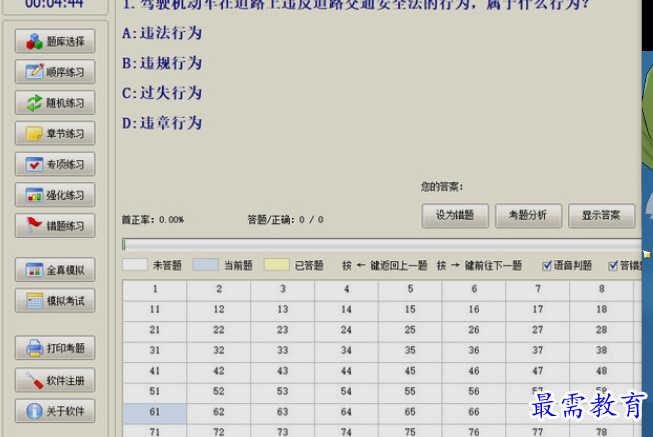
Task: Jump to question 32 cell
Action: (219, 351)
